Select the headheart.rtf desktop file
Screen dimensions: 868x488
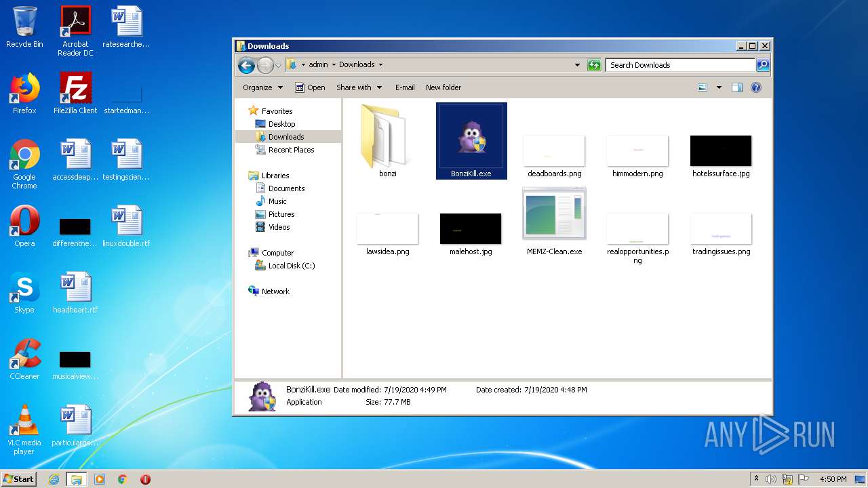(75, 293)
